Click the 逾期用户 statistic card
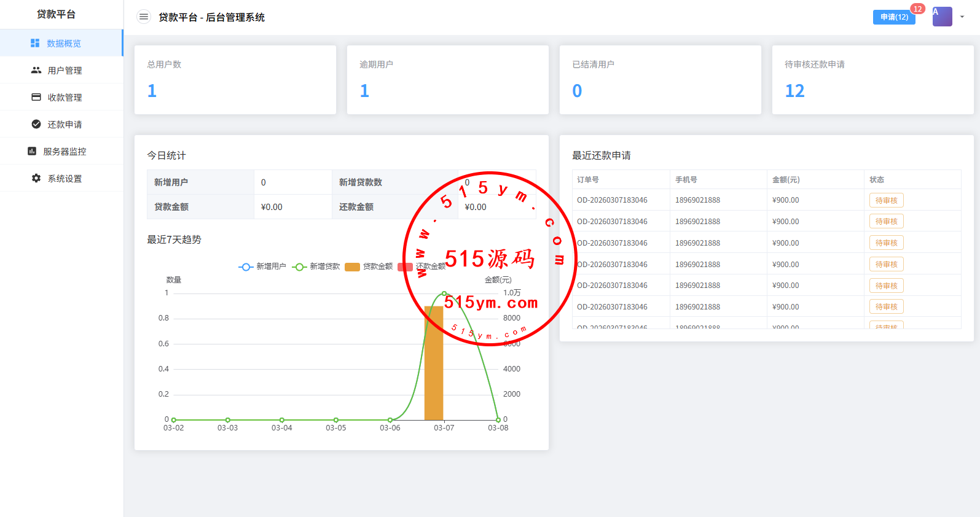Screen dimensions: 980x517 447,80
